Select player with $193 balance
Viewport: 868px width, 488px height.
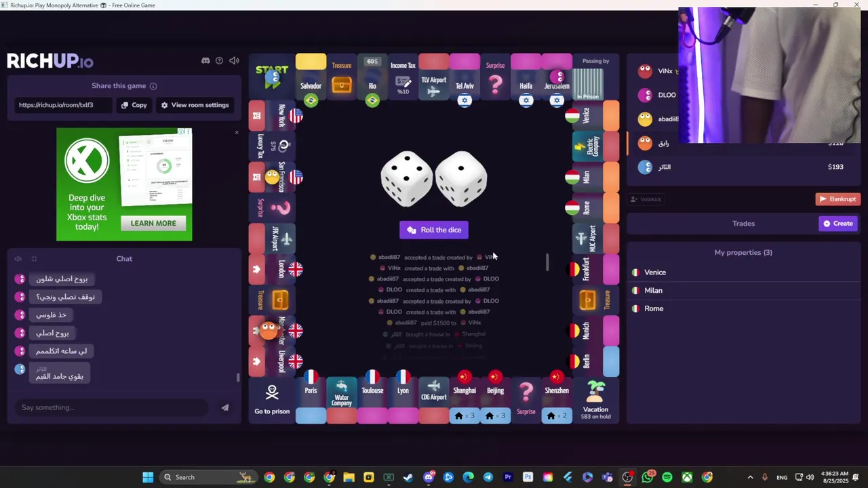coord(743,167)
